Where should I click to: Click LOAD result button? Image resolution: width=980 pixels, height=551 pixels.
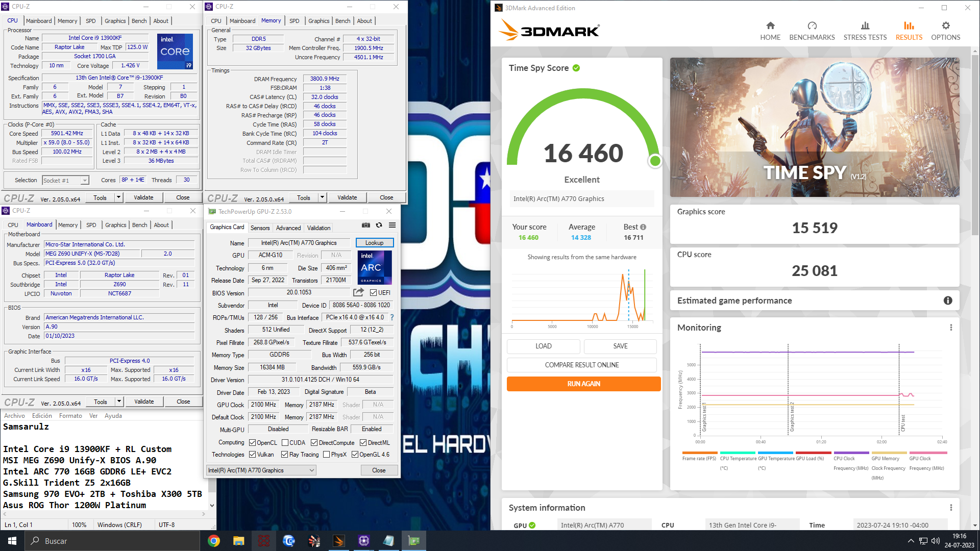pos(543,346)
